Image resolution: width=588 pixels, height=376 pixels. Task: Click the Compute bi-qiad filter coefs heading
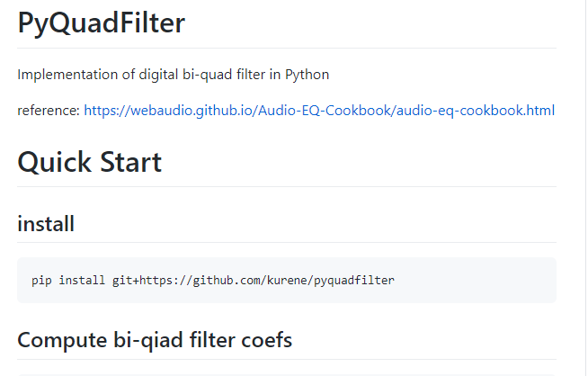[x=155, y=340]
